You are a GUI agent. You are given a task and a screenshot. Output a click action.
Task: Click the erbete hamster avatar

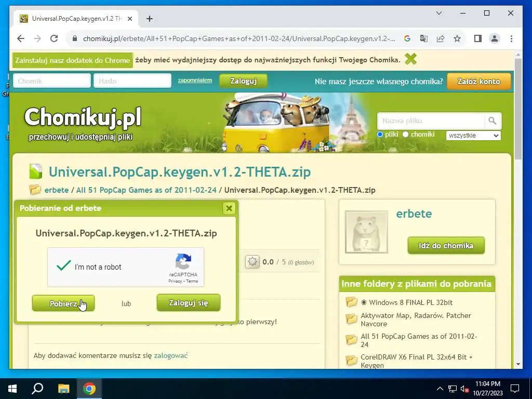pyautogui.click(x=366, y=232)
